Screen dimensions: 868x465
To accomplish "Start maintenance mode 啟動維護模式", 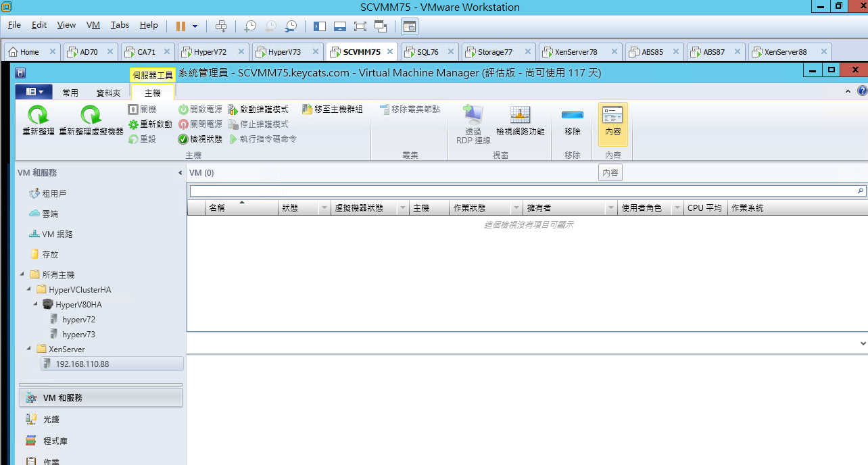I will click(258, 109).
